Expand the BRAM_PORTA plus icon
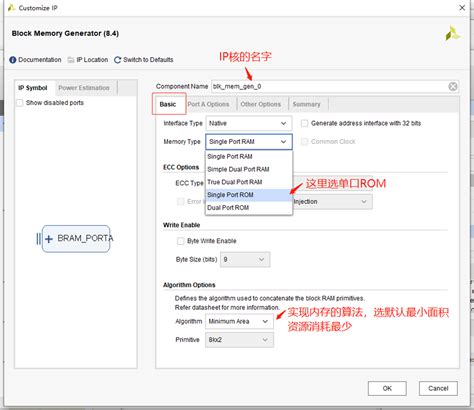This screenshot has width=474, height=410. [x=49, y=239]
